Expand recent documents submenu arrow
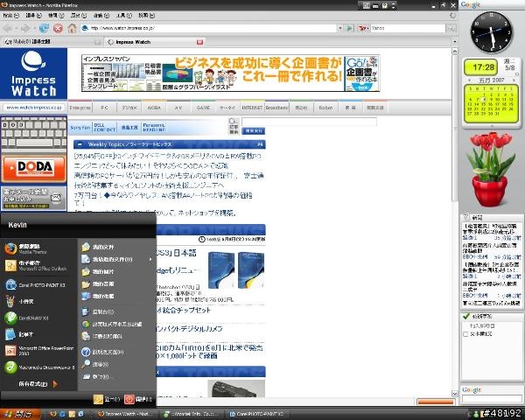 [150, 259]
